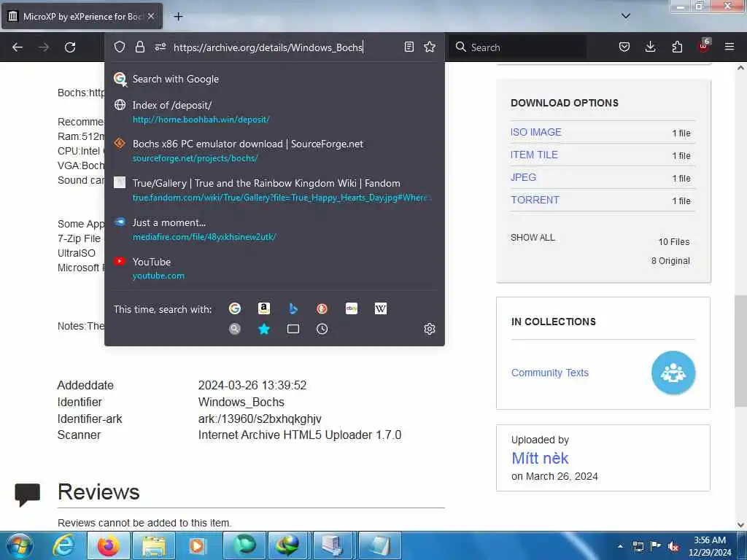
Task: Choose the Search with Google suggestion
Action: tap(274, 79)
